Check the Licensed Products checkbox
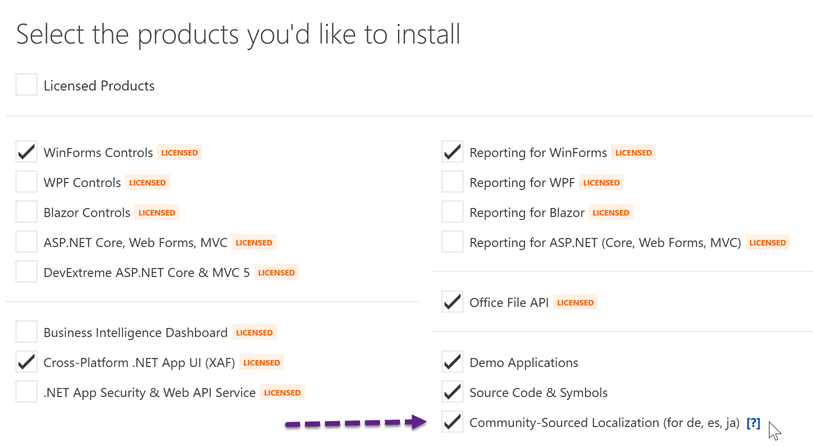Screen dimensions: 813x447 [x=26, y=85]
